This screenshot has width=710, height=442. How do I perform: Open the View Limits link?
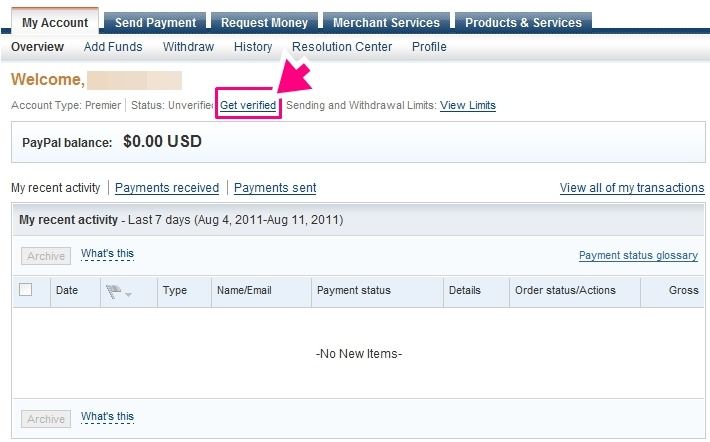pyautogui.click(x=468, y=105)
